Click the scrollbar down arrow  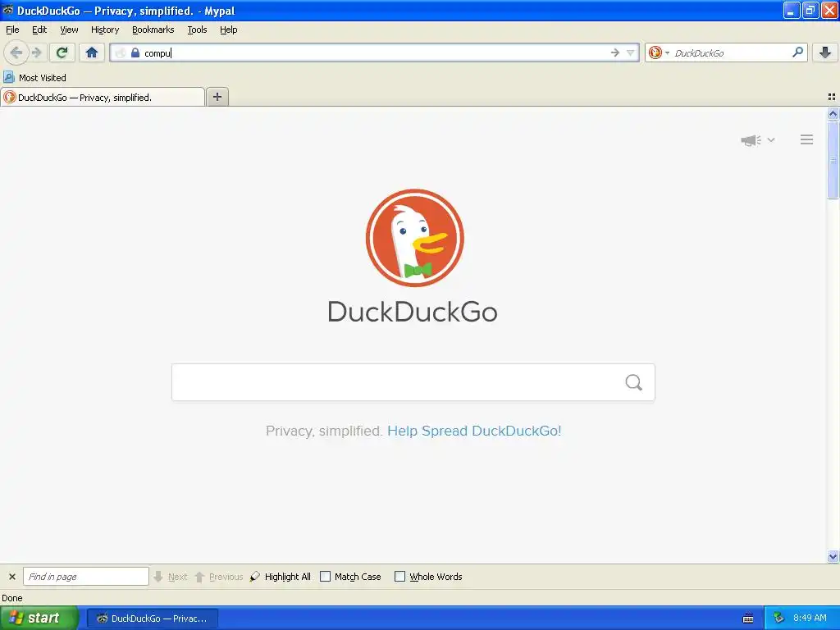click(x=833, y=557)
